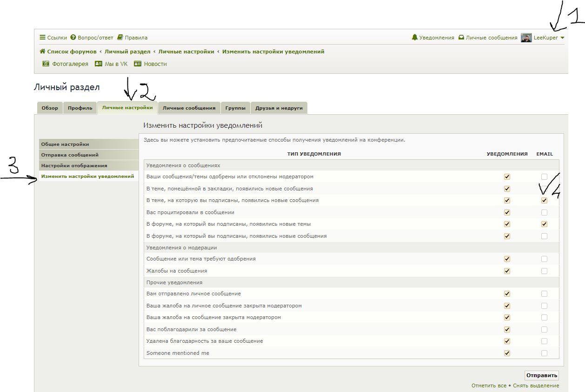The width and height of the screenshot is (585, 392).
Task: Click the LeeKuper avatar thumbnail
Action: pos(526,38)
